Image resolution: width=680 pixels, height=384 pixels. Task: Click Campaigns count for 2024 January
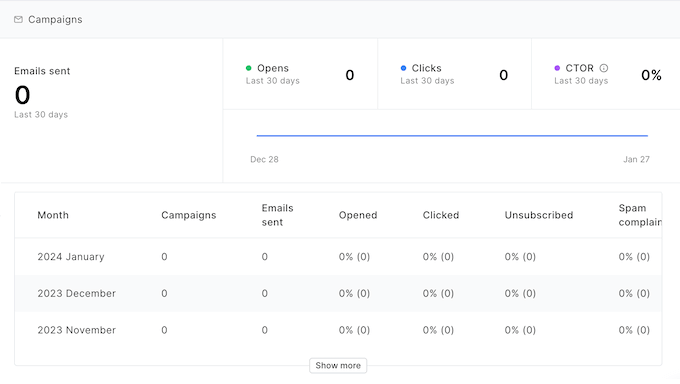164,257
